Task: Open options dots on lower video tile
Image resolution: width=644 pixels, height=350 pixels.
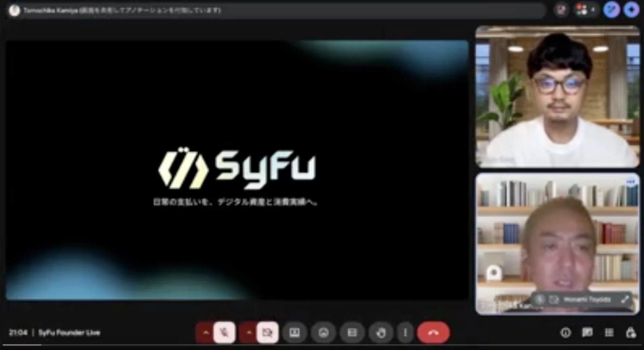Action: 631,182
